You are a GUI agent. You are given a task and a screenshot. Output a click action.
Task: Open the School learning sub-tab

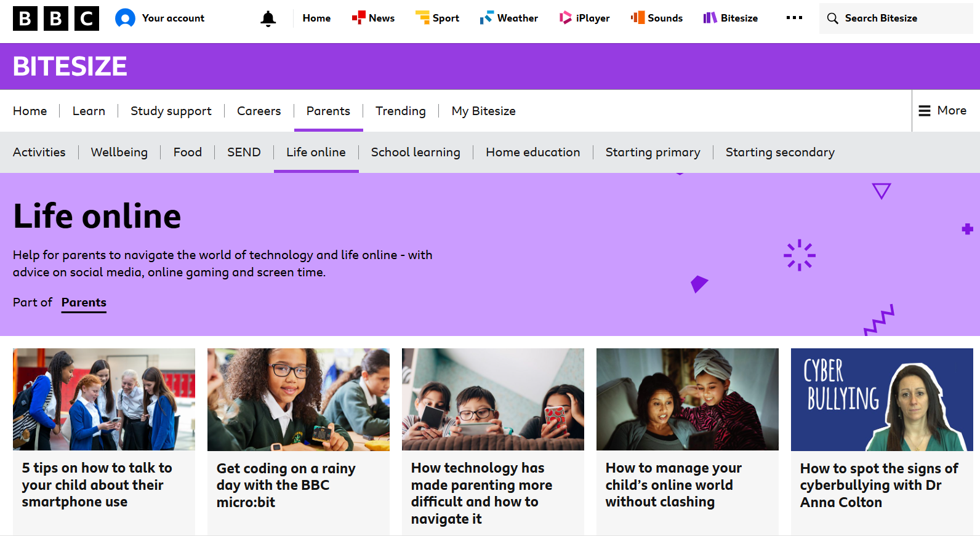pyautogui.click(x=416, y=152)
